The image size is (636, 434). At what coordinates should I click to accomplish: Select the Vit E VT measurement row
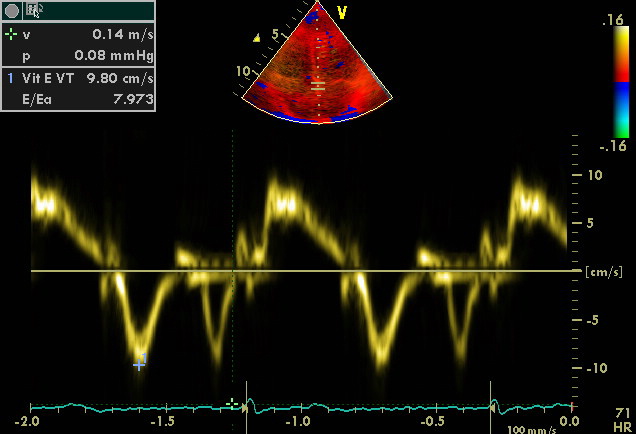pos(77,77)
